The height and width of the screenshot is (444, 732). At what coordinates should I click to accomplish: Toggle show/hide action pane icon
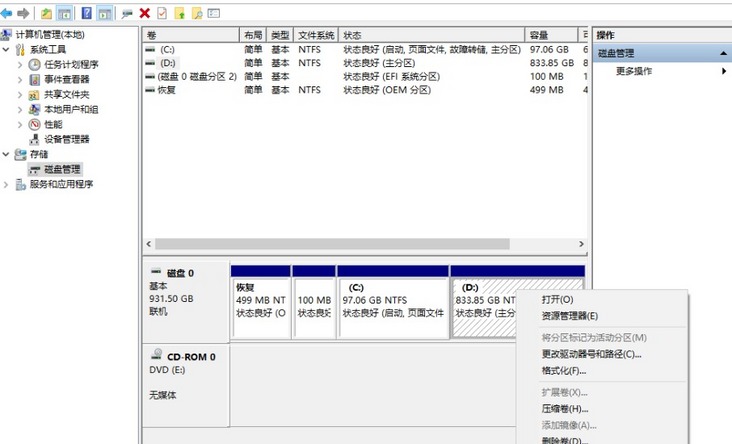click(105, 14)
